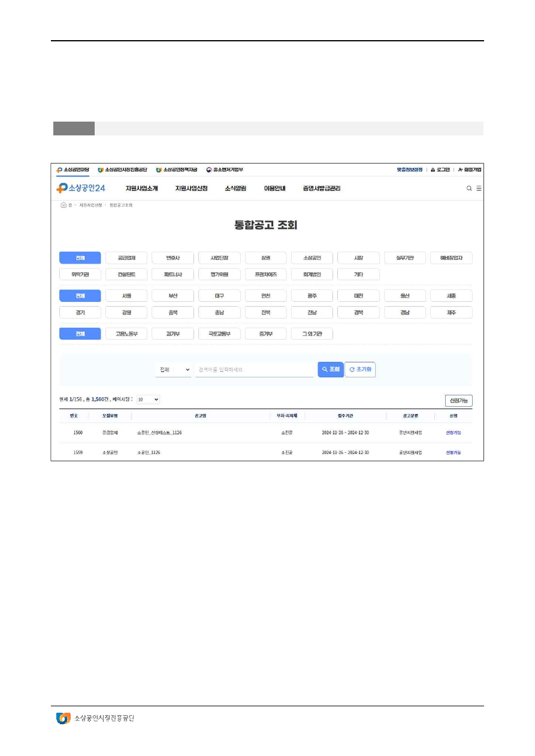Select the 제주 region filter
This screenshot has width=535, height=756.
451,312
